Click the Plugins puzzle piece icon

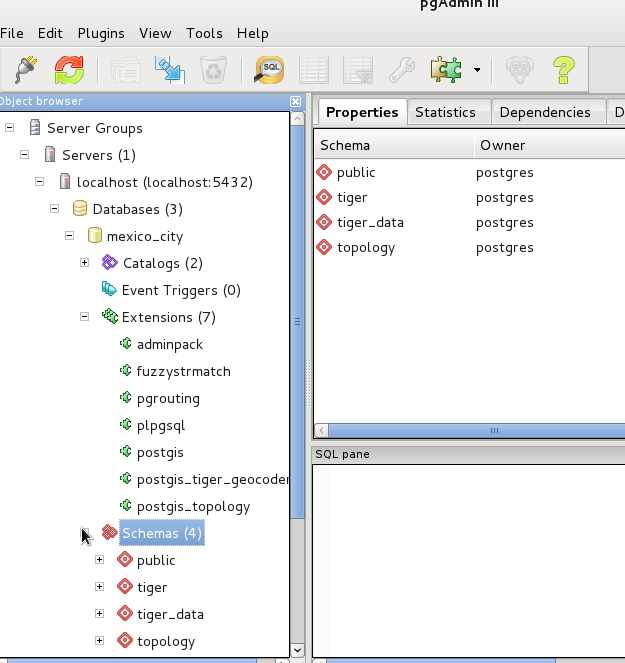[446, 70]
